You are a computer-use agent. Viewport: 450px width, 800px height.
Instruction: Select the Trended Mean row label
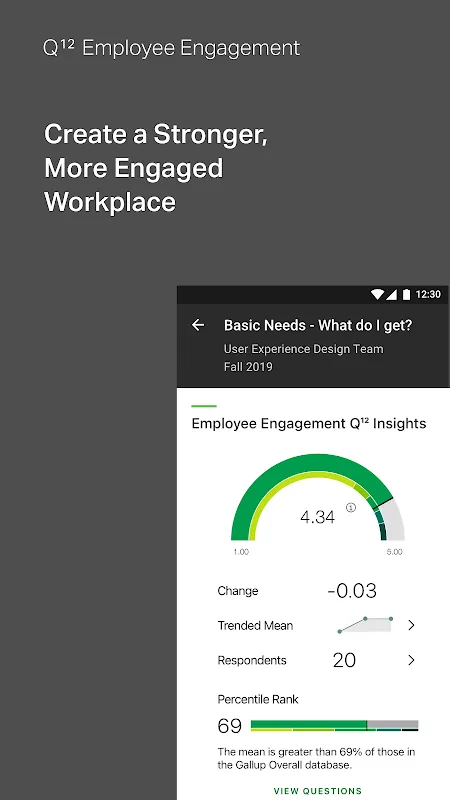(x=255, y=626)
